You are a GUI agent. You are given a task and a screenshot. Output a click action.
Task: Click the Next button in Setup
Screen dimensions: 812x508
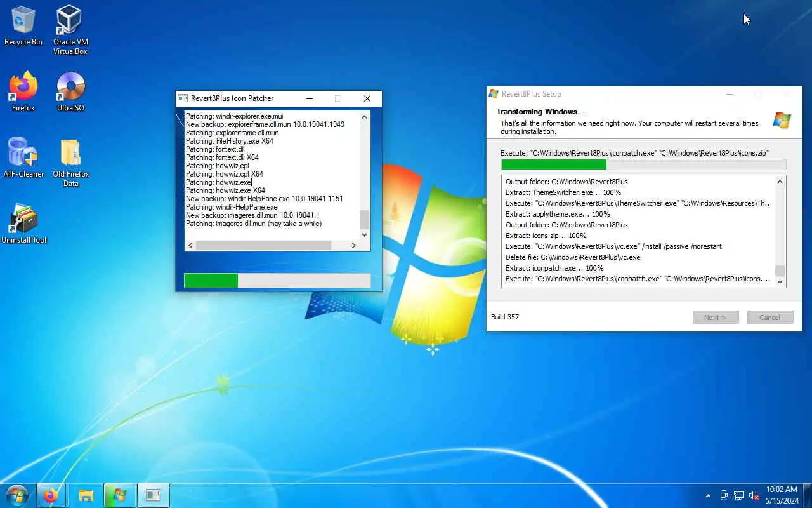(716, 317)
